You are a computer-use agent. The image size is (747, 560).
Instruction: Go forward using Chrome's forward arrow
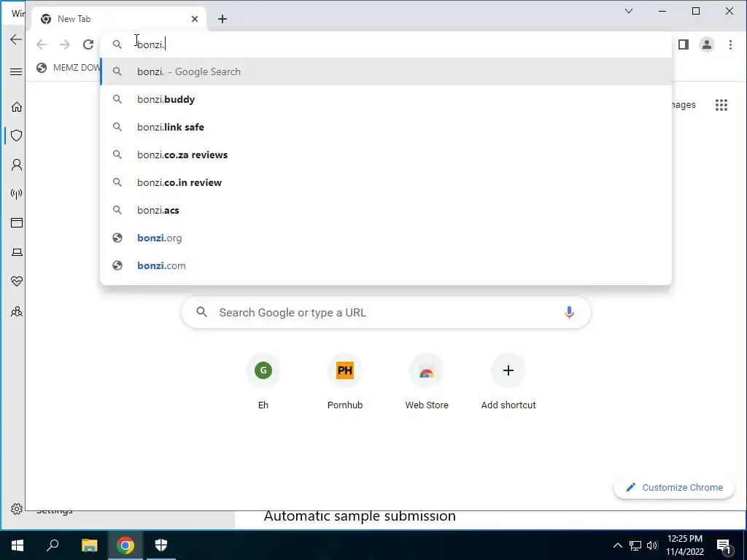(65, 44)
